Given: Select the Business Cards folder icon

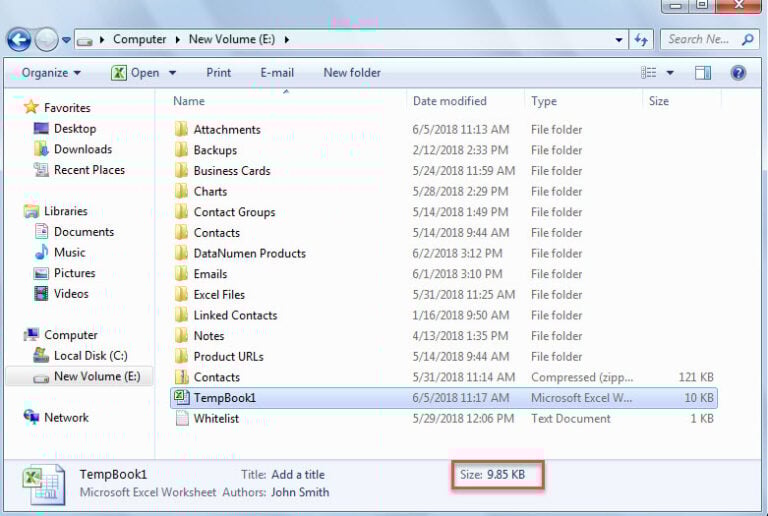Looking at the screenshot, I should [181, 170].
